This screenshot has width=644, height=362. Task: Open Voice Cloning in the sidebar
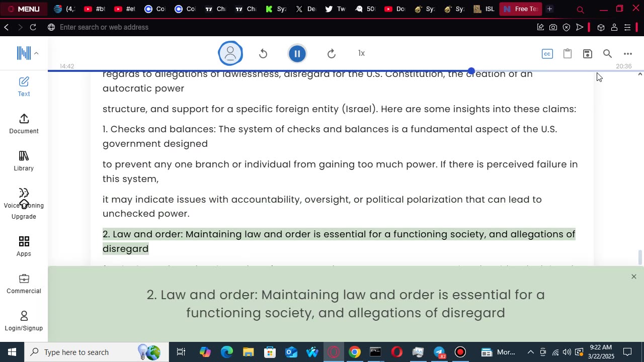click(24, 199)
